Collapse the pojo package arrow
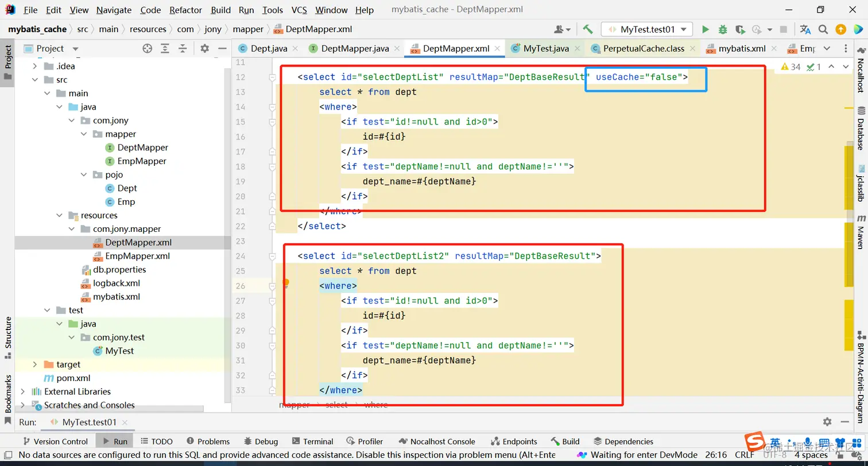The height and width of the screenshot is (466, 868). tap(84, 174)
